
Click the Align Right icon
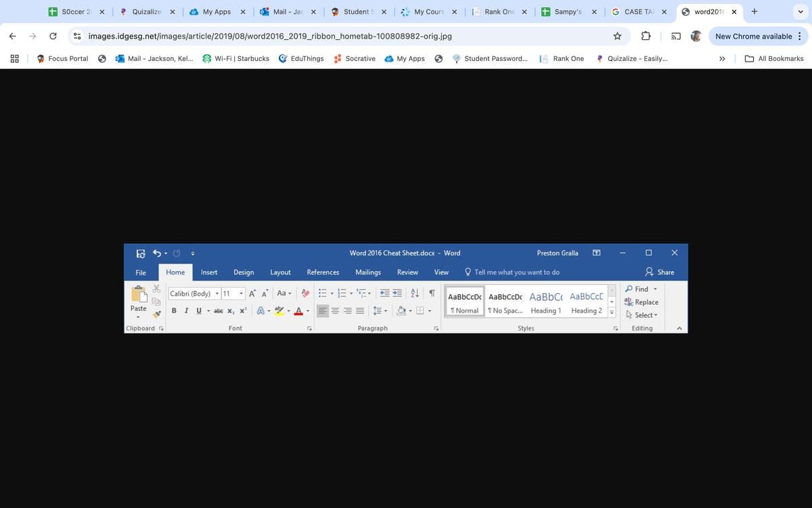coord(348,311)
